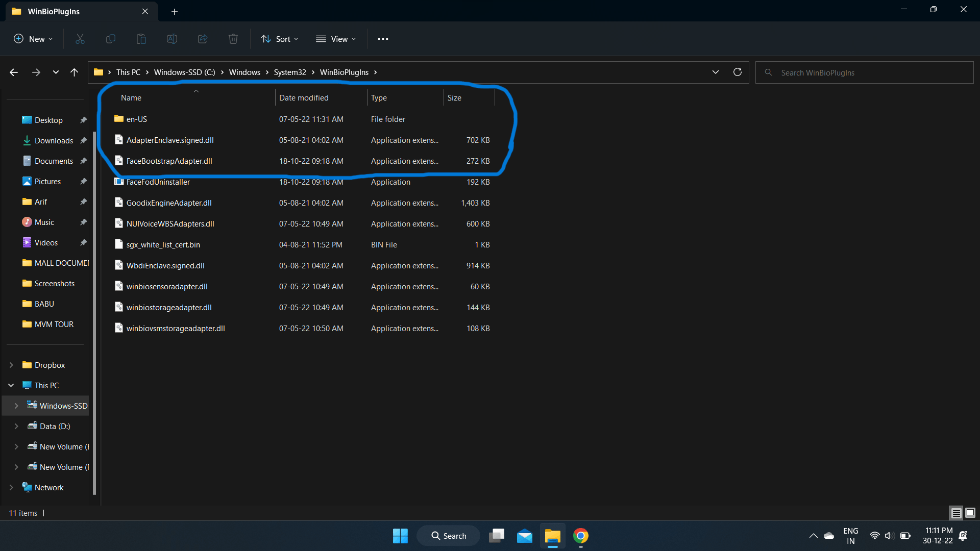The width and height of the screenshot is (980, 551).
Task: Open the View options dropdown
Action: coord(336,39)
